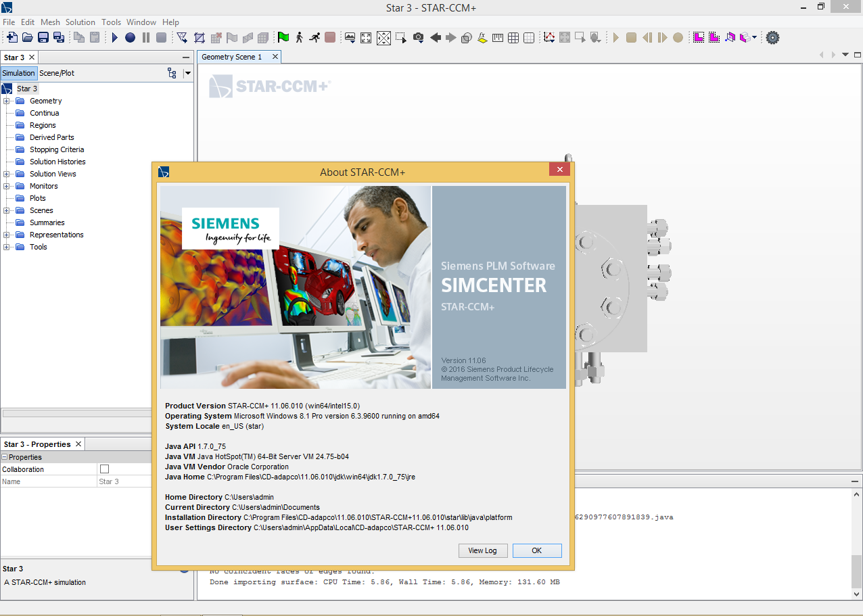Open the scene snapshot camera icon
The width and height of the screenshot is (863, 616).
(x=419, y=38)
